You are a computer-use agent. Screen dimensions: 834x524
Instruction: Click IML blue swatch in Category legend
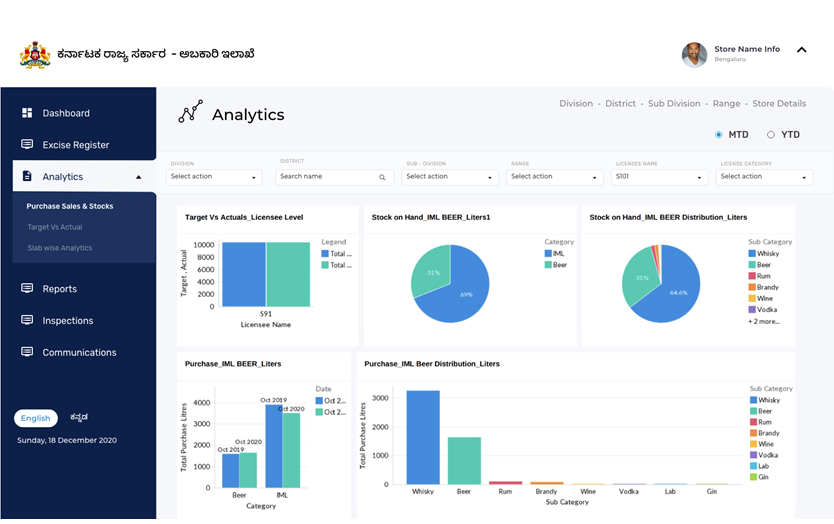point(548,254)
